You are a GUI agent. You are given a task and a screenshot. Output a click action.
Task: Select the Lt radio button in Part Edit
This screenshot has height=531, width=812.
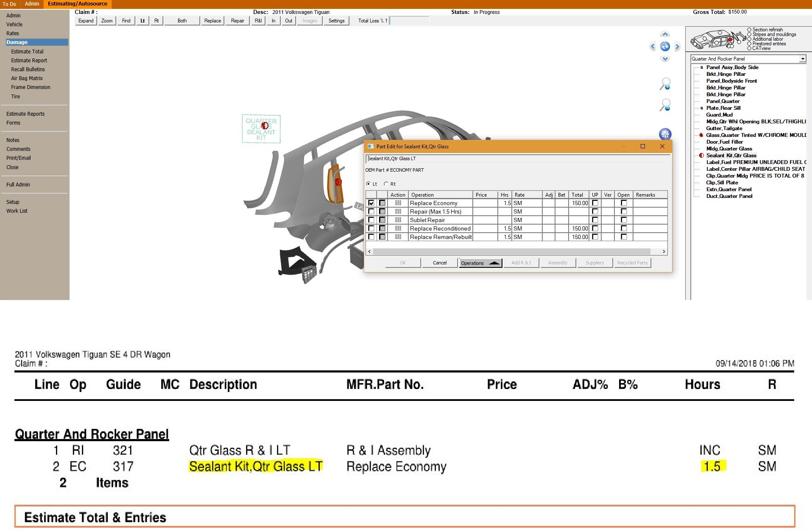[x=368, y=184]
